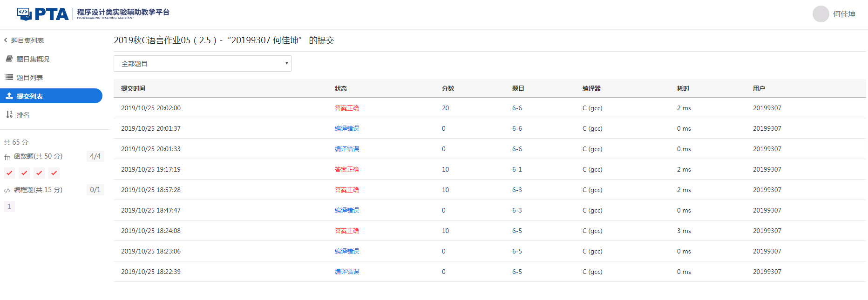Click the first red checkmark problem box
The image size is (868, 300).
tap(9, 173)
